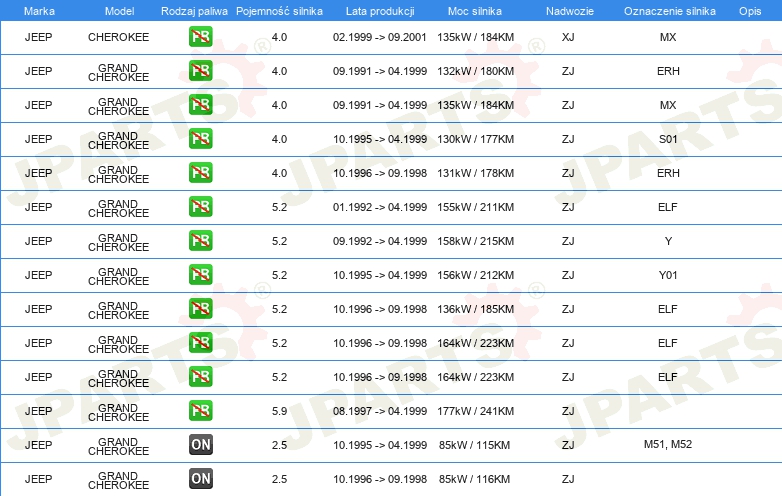Click the Moc silnika column header
Screen dimensions: 782x496
(x=475, y=11)
